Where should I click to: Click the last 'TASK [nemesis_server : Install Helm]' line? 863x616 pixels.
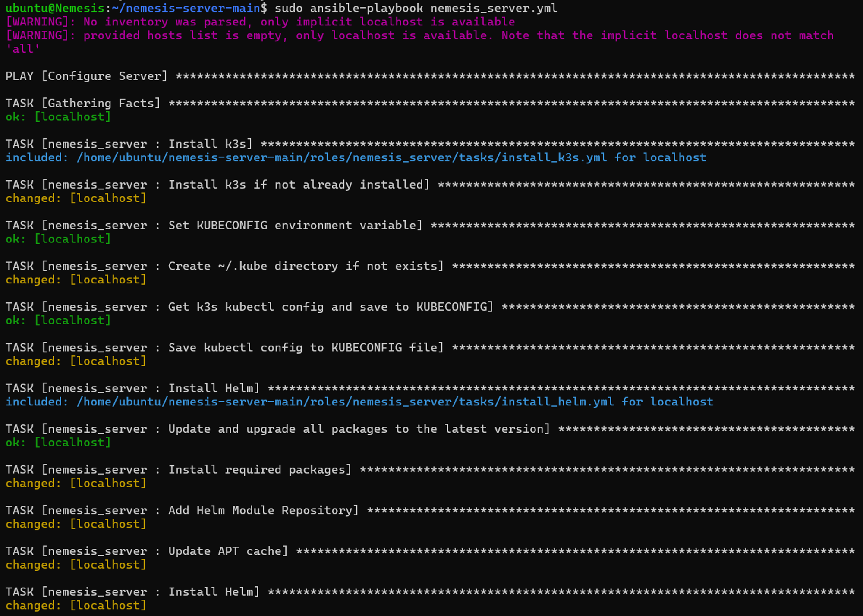coord(430,592)
